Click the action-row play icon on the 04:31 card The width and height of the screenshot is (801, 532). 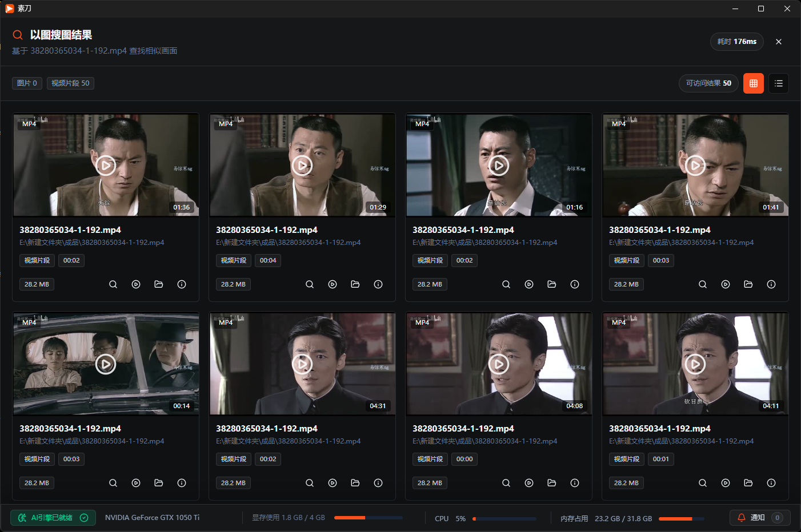point(333,483)
